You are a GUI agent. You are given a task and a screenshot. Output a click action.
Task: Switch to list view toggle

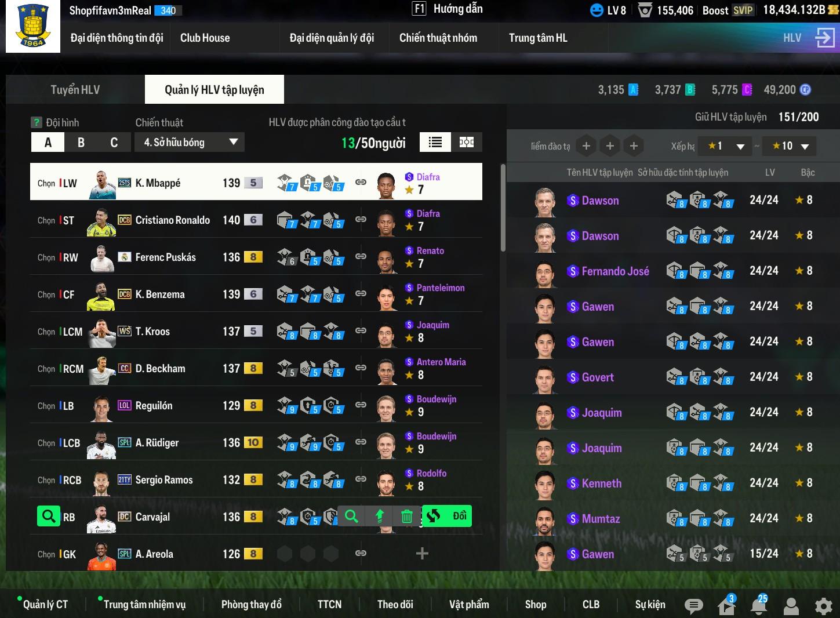435,142
